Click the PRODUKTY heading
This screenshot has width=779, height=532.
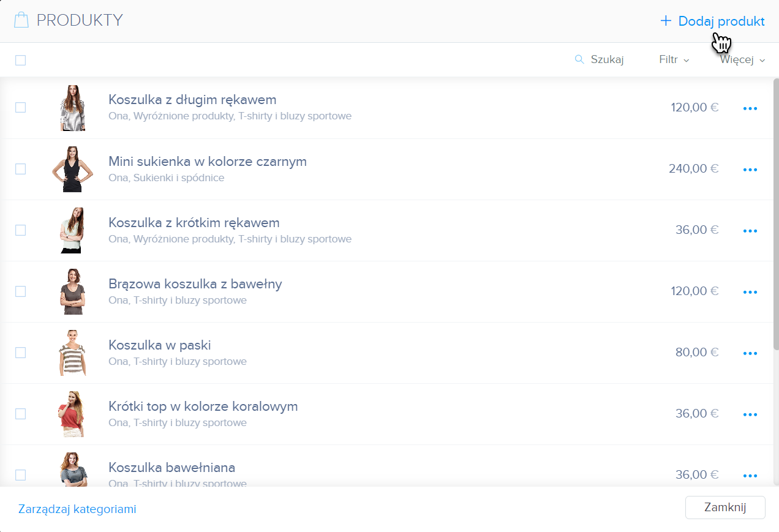[80, 20]
